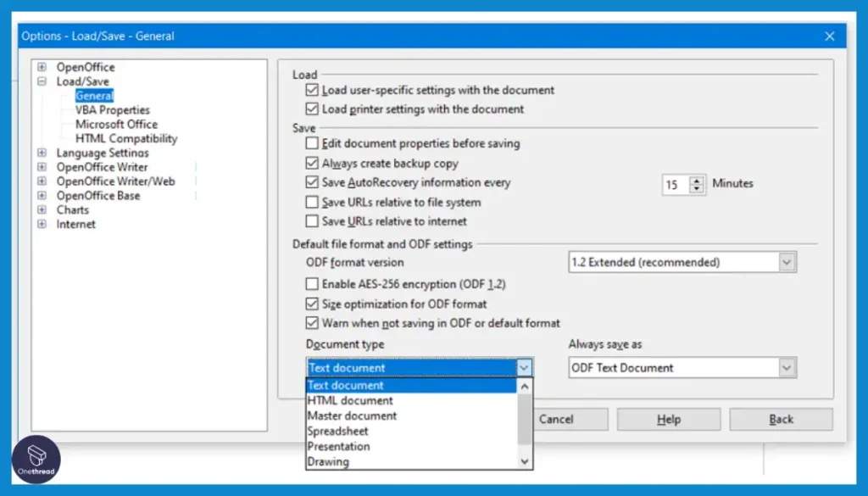Click the OpenOffice Writer/Web tree label
868x496 pixels.
(115, 181)
